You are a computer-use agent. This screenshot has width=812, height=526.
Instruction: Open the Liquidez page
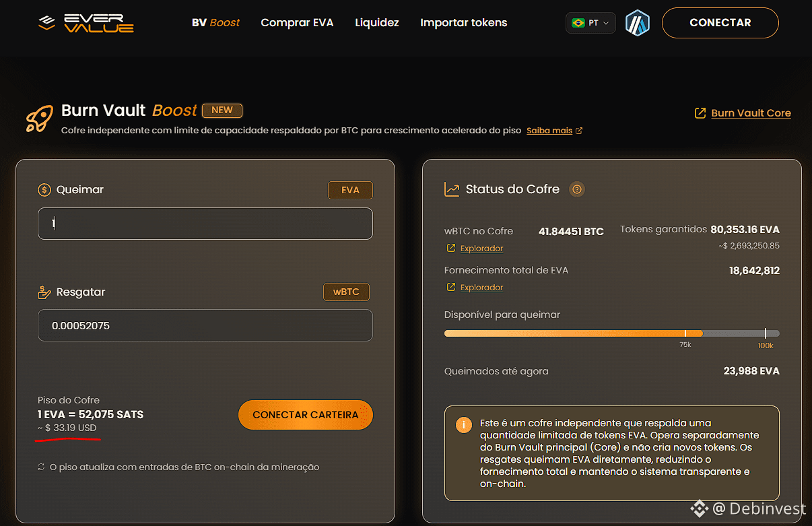coord(377,23)
